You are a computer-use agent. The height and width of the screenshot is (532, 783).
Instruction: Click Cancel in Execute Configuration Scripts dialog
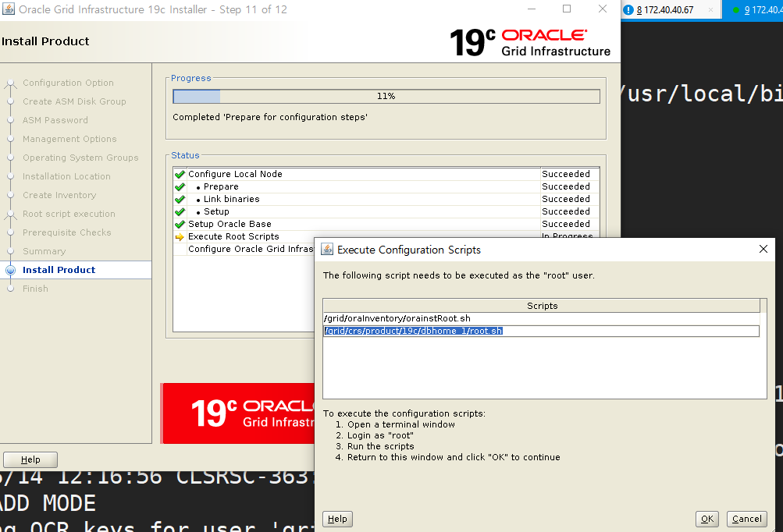pos(746,519)
